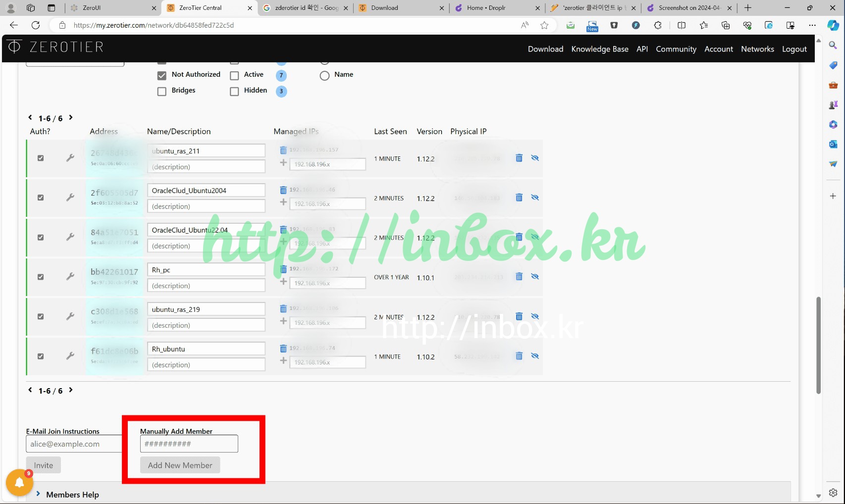Image resolution: width=845 pixels, height=504 pixels.
Task: Toggle Not Authorized filter checkbox
Action: [x=162, y=76]
